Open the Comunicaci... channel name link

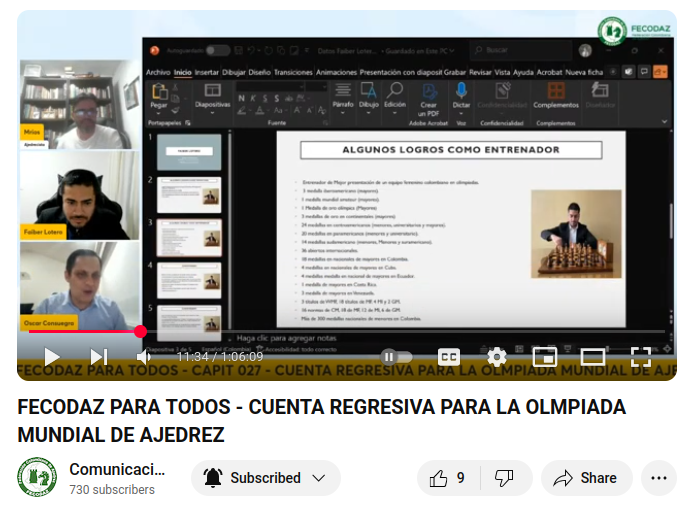tap(117, 469)
